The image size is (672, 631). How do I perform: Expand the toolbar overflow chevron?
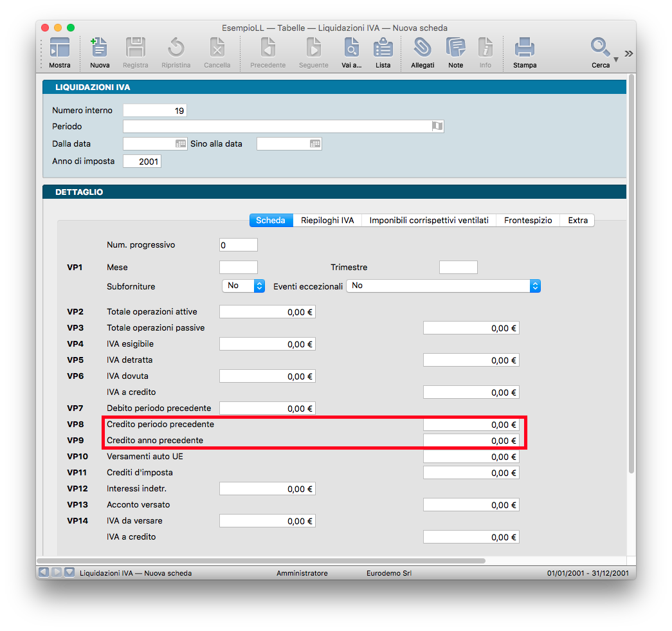[x=628, y=54]
